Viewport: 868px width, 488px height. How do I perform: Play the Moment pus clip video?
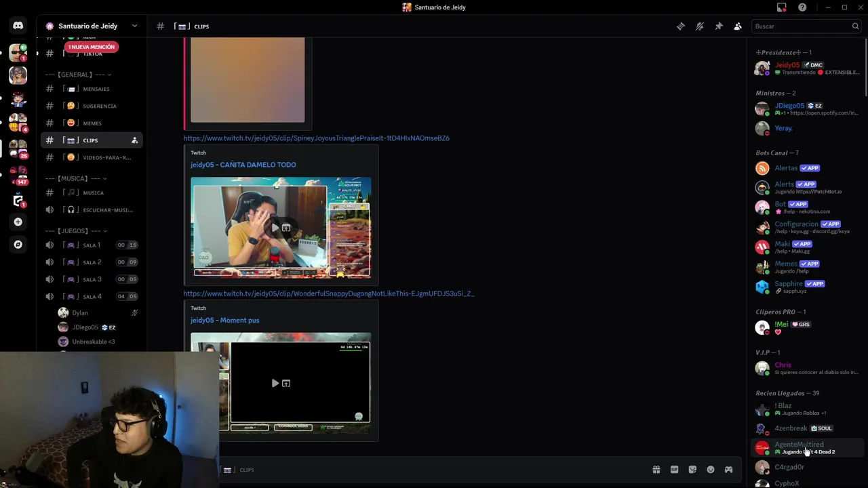click(x=275, y=383)
